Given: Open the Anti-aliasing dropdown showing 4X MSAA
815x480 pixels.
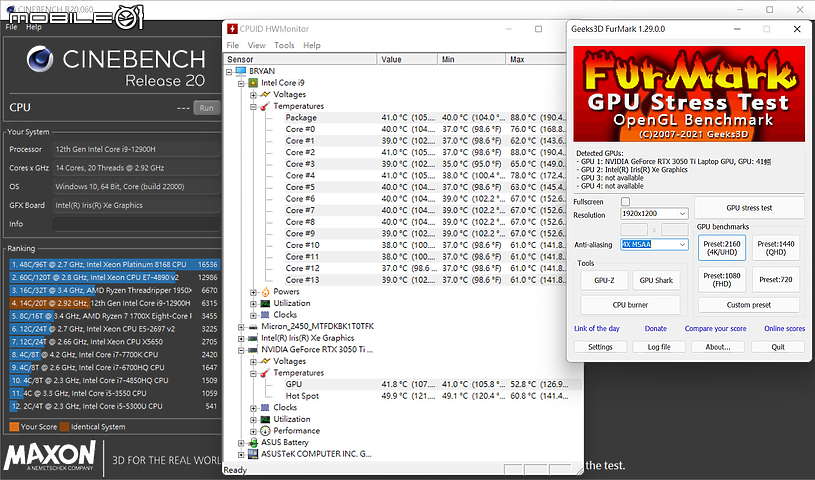Looking at the screenshot, I should [x=654, y=244].
